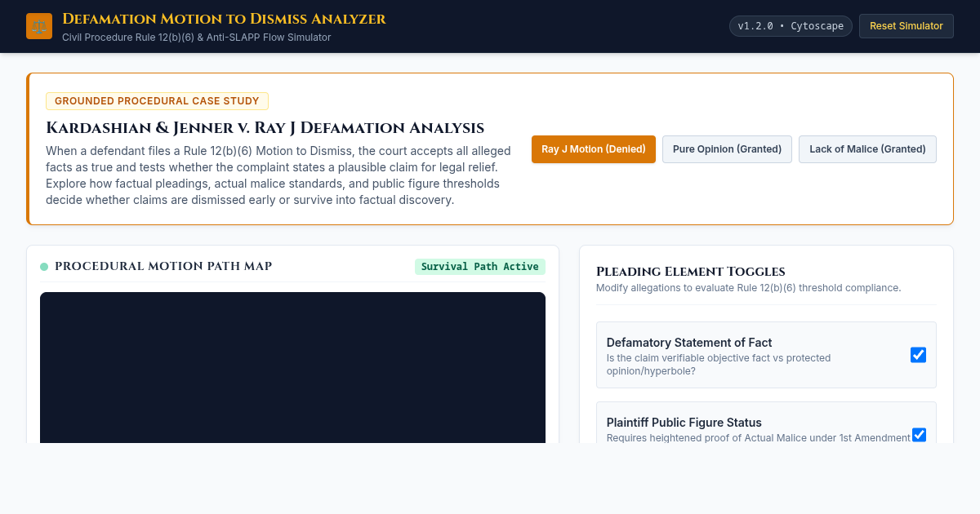
Task: Click the Defamation Motion to Dismiss Analyzer title
Action: tap(224, 19)
